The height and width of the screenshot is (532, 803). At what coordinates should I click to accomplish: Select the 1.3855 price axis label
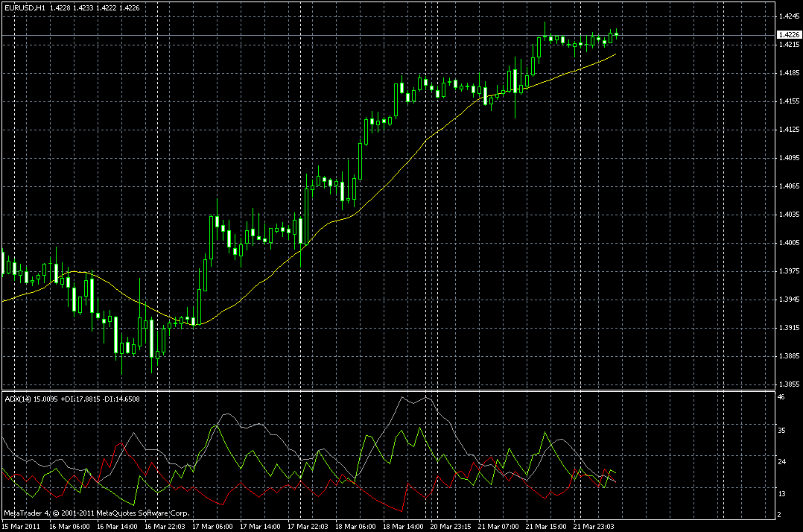[x=789, y=384]
